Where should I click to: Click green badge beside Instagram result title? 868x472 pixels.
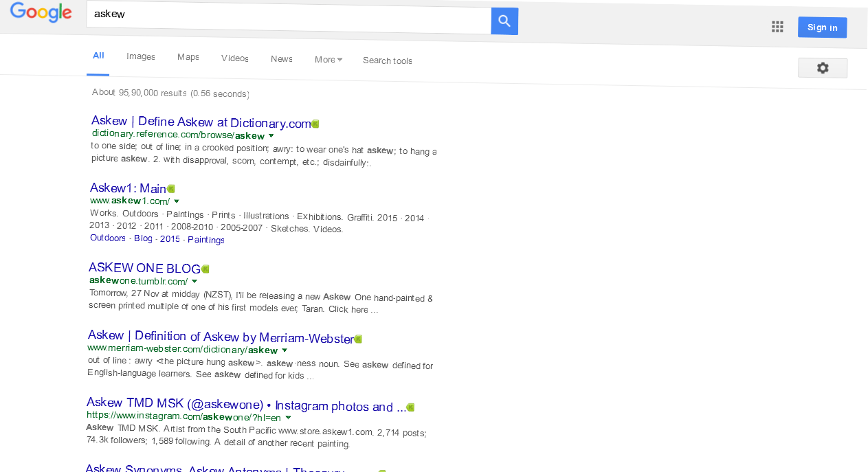[411, 407]
